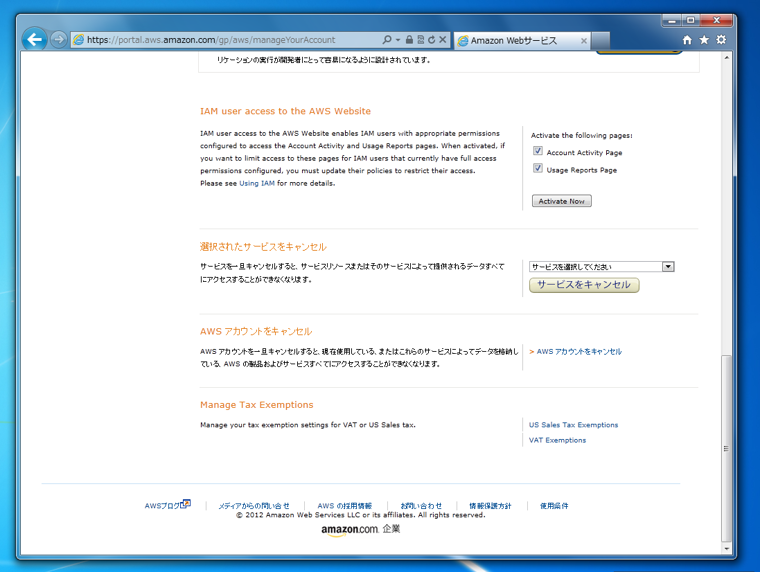
Task: Maximize the browser window
Action: pyautogui.click(x=690, y=20)
